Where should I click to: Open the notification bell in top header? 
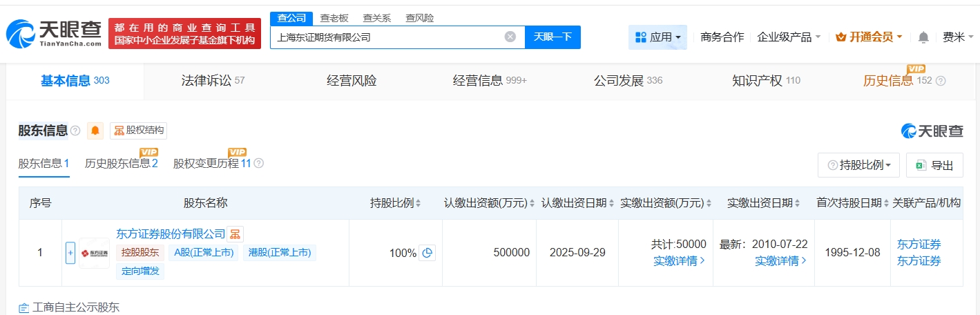tap(923, 37)
